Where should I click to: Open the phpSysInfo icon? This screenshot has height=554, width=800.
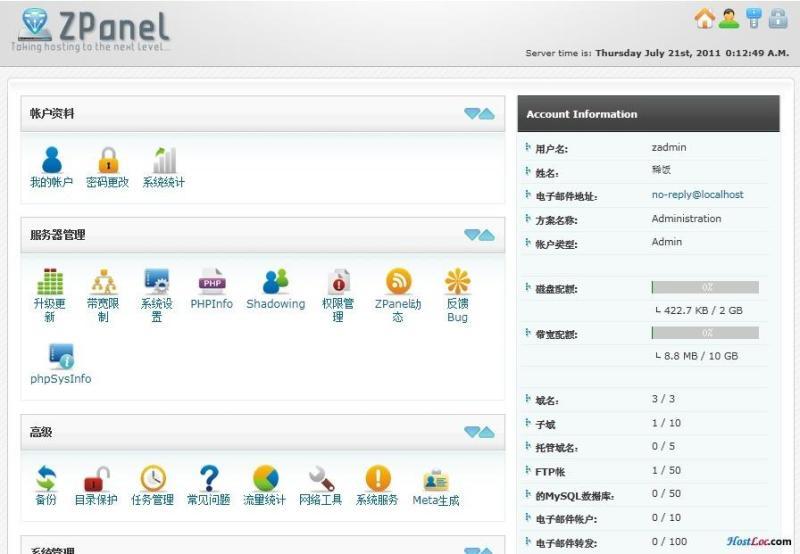click(61, 356)
